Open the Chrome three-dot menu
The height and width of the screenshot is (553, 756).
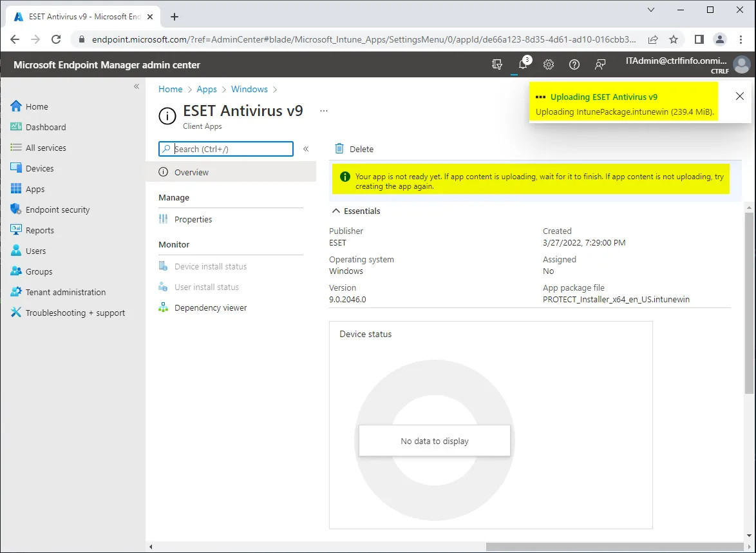coord(741,39)
